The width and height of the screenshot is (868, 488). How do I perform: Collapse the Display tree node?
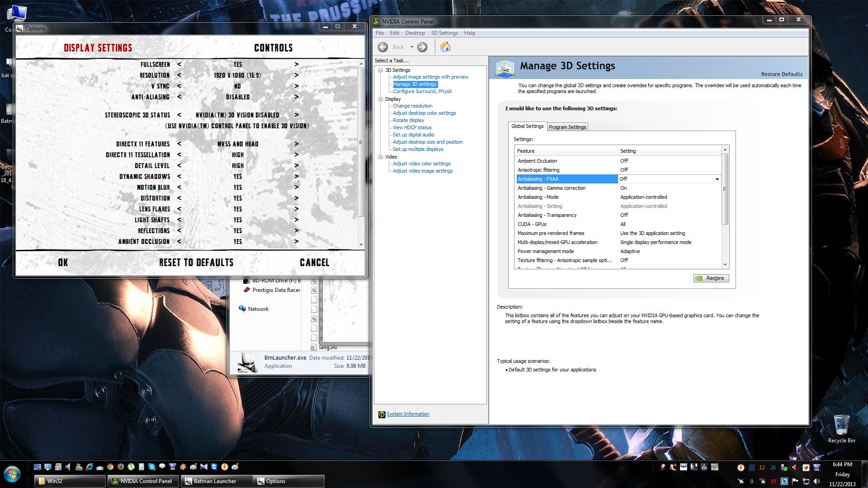click(381, 99)
